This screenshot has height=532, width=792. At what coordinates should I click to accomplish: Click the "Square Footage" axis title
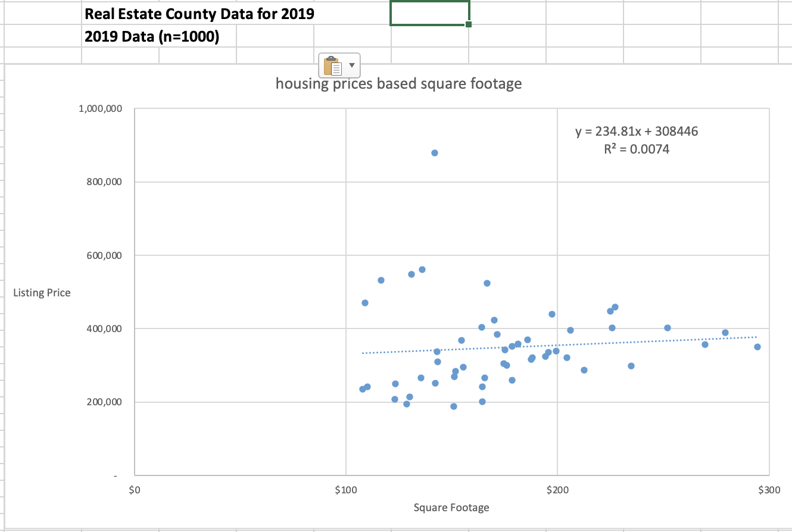click(x=451, y=508)
